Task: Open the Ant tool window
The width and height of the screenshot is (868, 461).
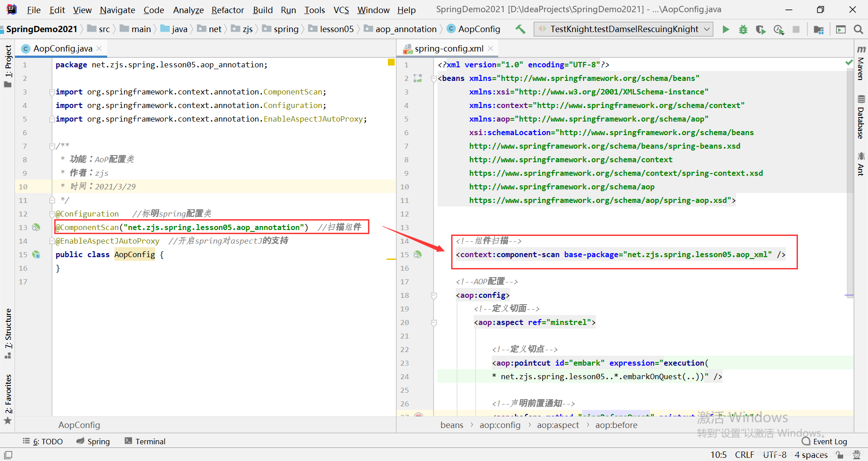Action: [x=861, y=164]
